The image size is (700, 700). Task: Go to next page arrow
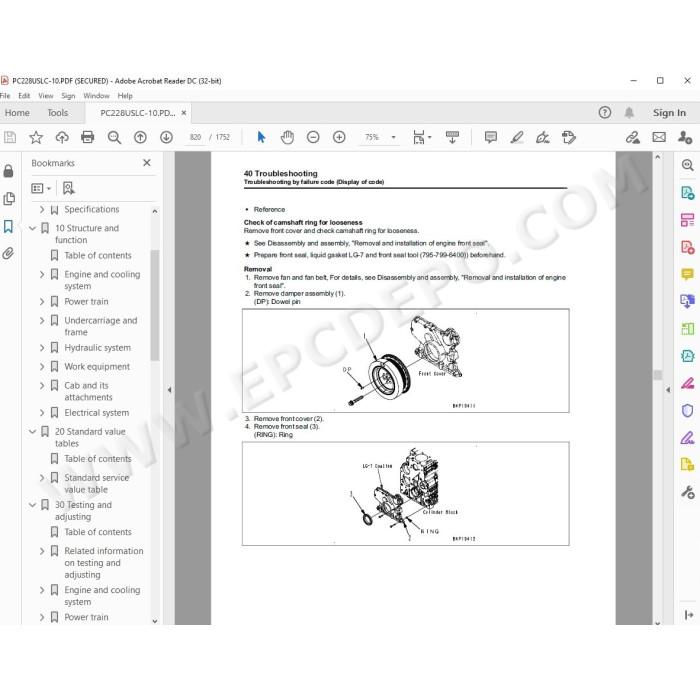pos(166,137)
